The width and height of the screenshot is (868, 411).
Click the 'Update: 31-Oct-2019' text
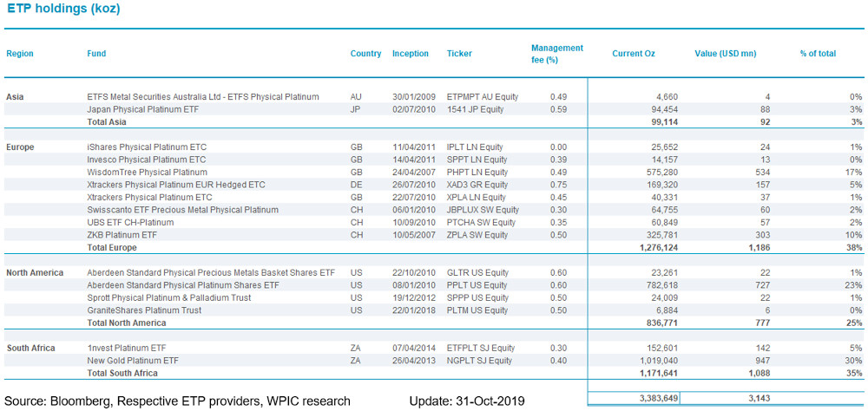[x=467, y=401]
